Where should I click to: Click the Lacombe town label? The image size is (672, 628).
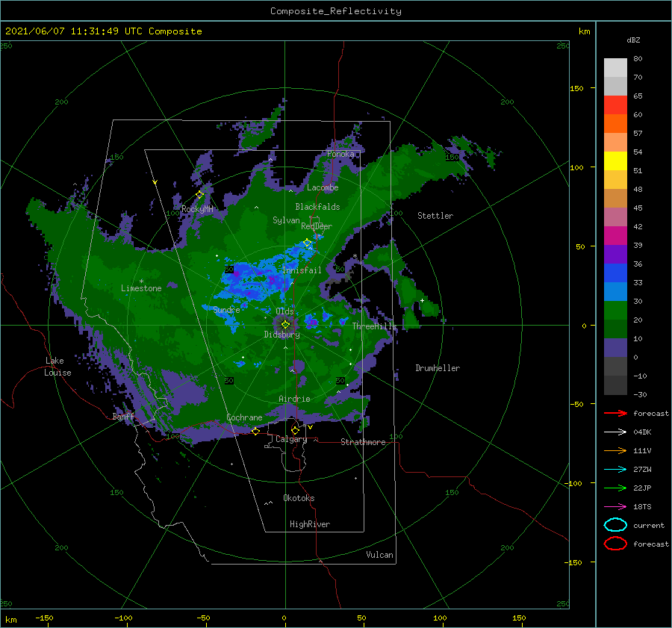pos(323,187)
